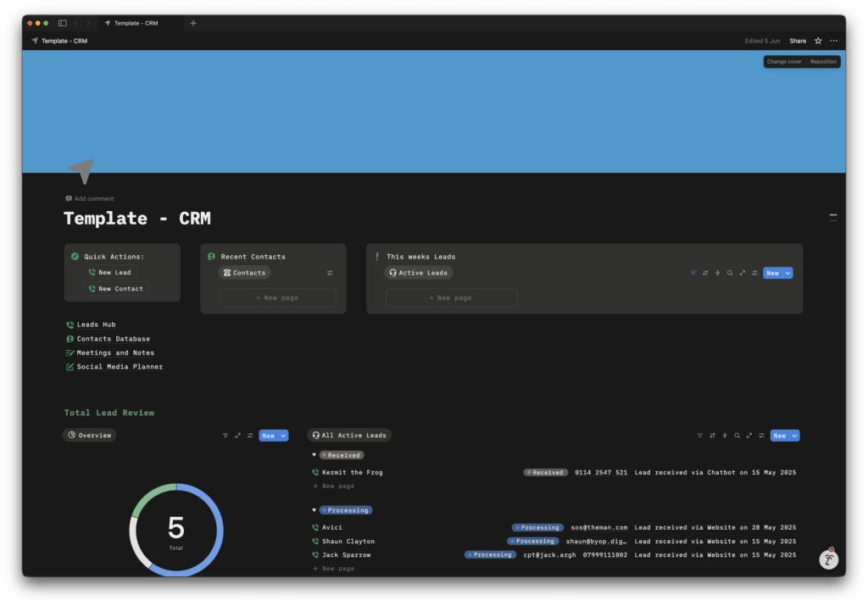Open the Kermit the Frog lead entry
The image size is (868, 606).
click(352, 472)
